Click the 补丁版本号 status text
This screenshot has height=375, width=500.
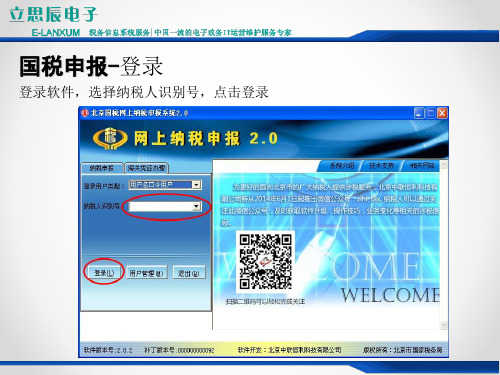pos(179,350)
